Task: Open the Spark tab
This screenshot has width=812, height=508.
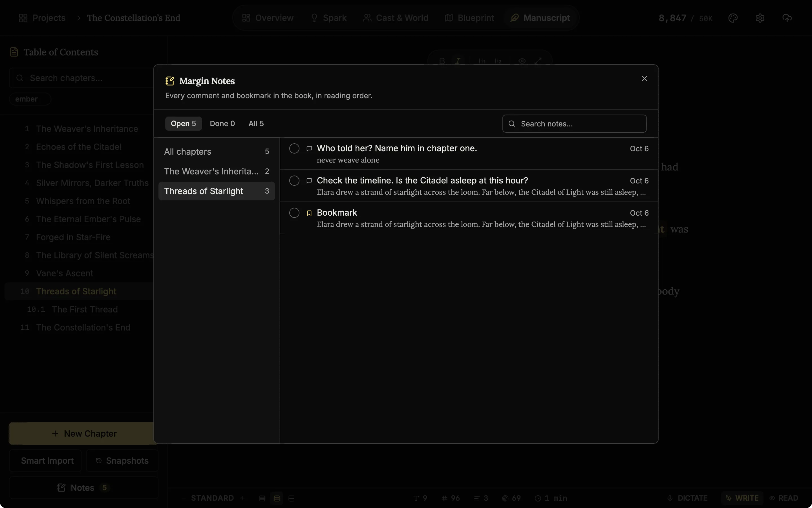Action: tap(329, 18)
